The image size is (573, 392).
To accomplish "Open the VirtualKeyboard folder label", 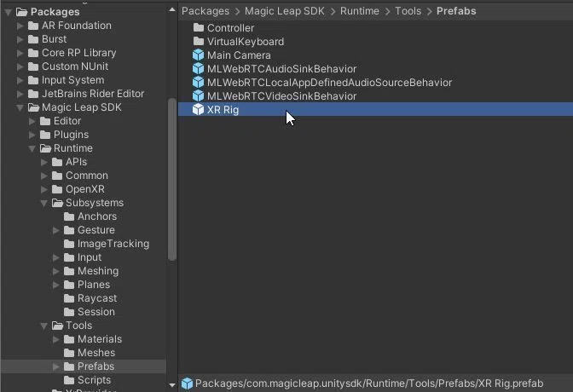I will point(246,42).
